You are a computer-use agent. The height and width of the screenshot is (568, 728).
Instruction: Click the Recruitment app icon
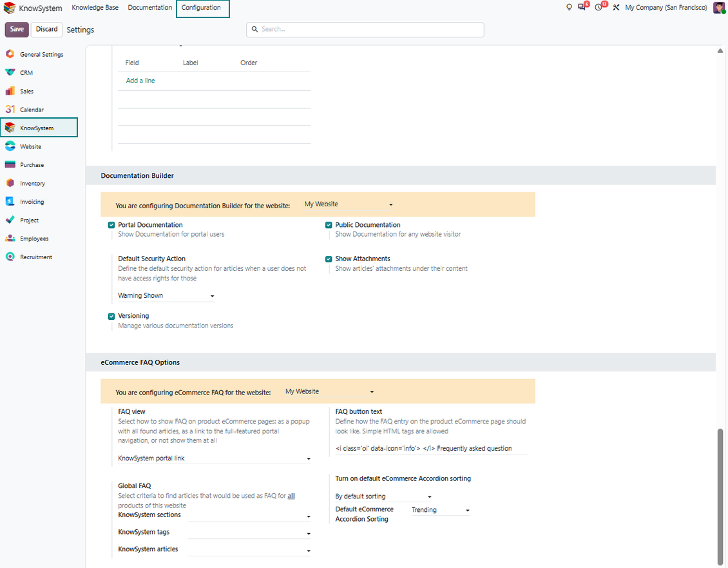(x=10, y=257)
